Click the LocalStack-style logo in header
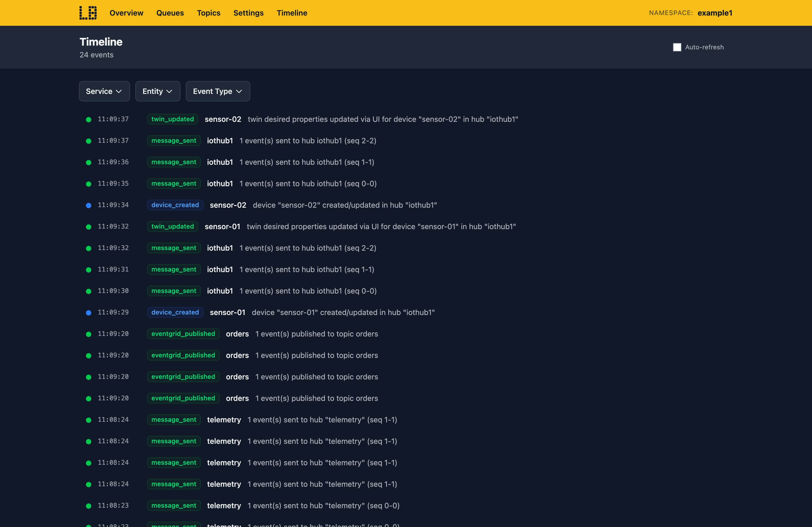812x527 pixels. (88, 13)
